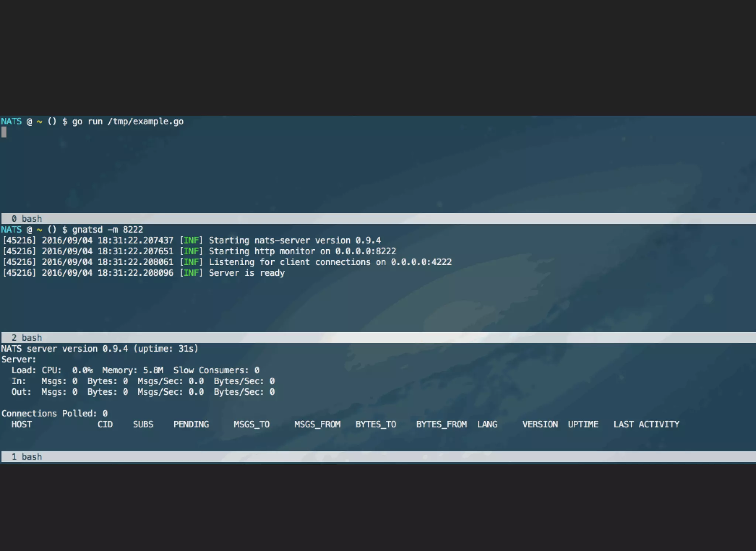Click the '1 bash' pane title bar

(27, 457)
